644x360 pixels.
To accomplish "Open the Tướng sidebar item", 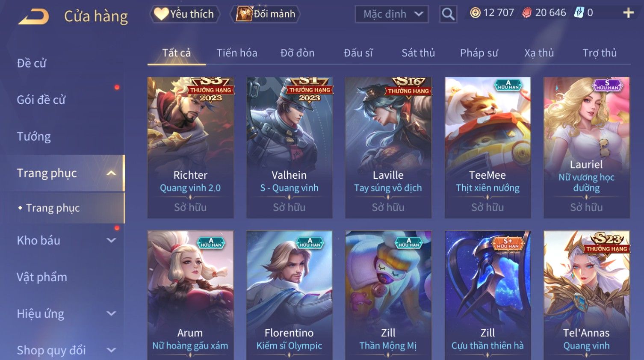I will 34,136.
